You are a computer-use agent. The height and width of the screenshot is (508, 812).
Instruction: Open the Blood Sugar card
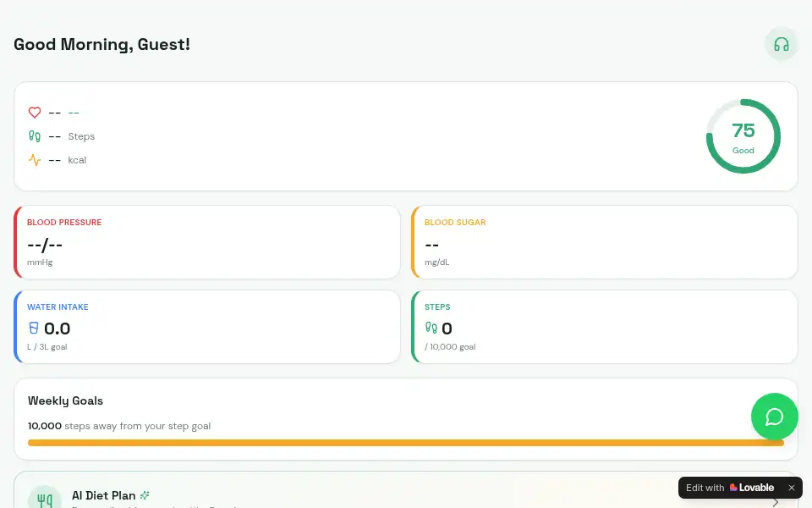[604, 242]
